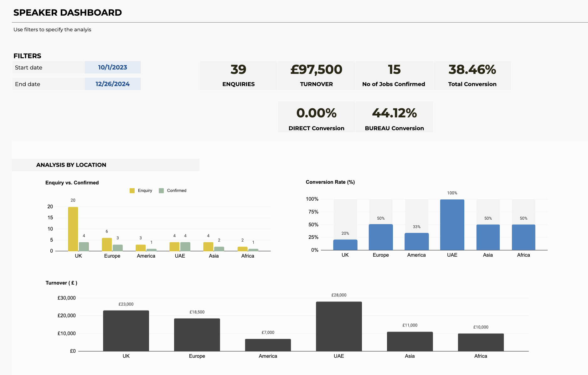The height and width of the screenshot is (375, 588).
Task: Click the yellow Enquiry legend swatch
Action: pos(132,191)
